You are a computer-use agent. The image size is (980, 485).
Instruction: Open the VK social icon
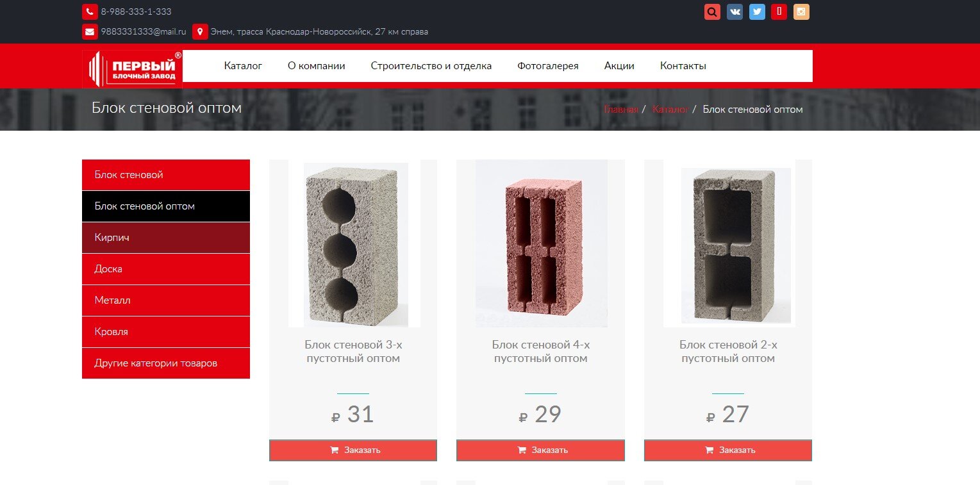(x=735, y=12)
